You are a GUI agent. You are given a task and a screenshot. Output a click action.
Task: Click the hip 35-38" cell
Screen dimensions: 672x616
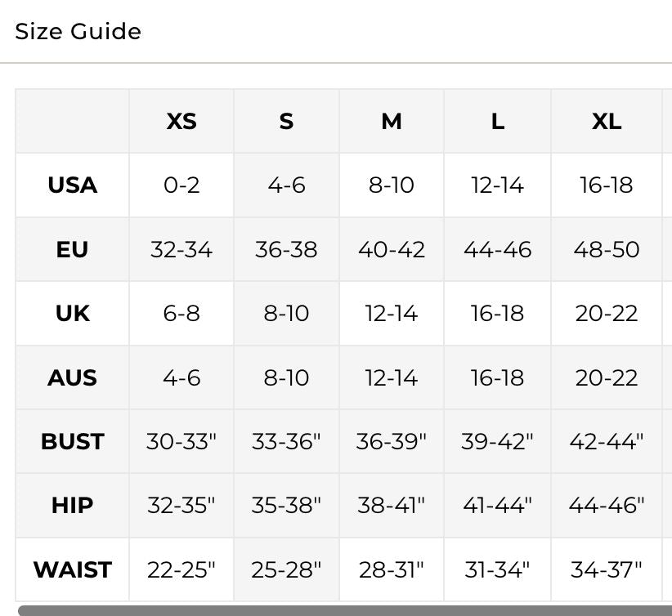coord(286,506)
